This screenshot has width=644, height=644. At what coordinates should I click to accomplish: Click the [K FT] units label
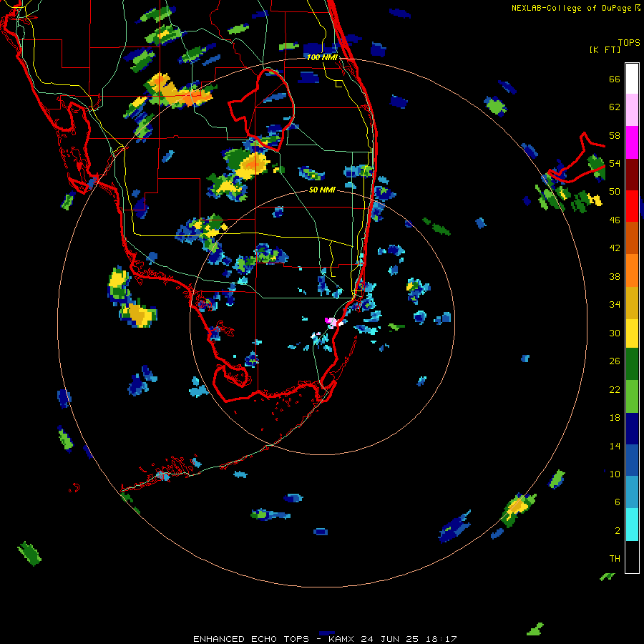(x=605, y=50)
